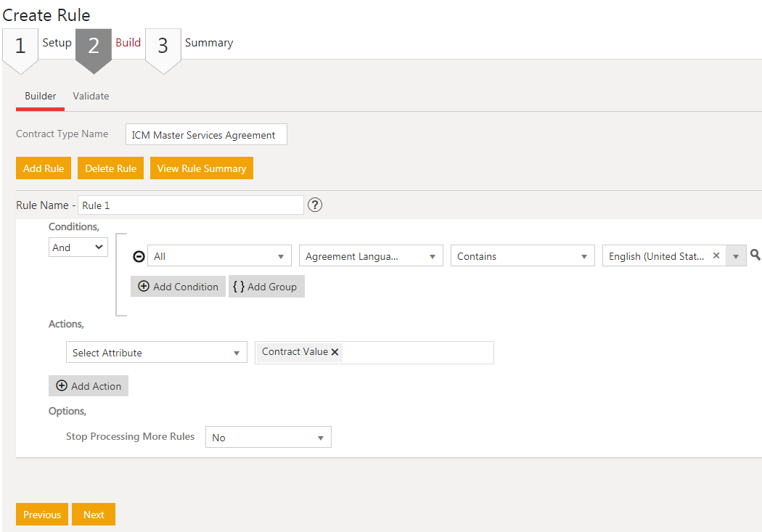Click the Add Rule button
This screenshot has height=532, width=762.
[x=44, y=168]
